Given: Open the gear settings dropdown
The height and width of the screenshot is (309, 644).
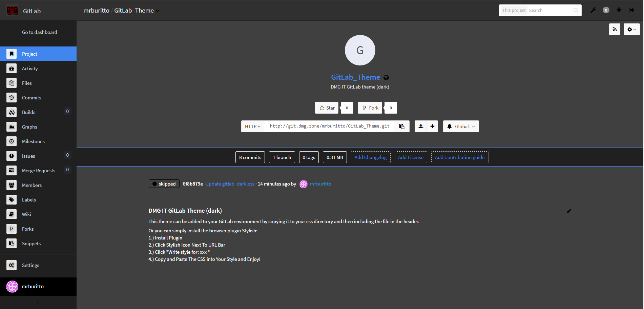Looking at the screenshot, I should click(631, 29).
